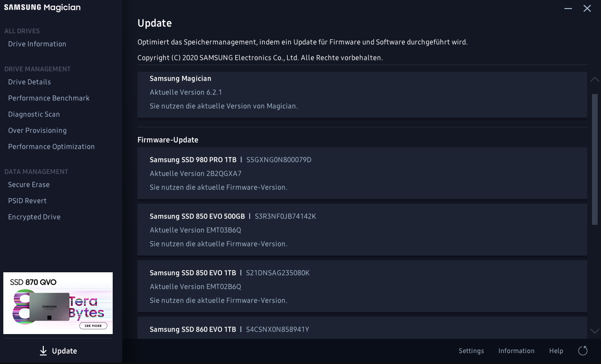
Task: Click serial number S4CSNX0N858941Y
Action: 277,329
